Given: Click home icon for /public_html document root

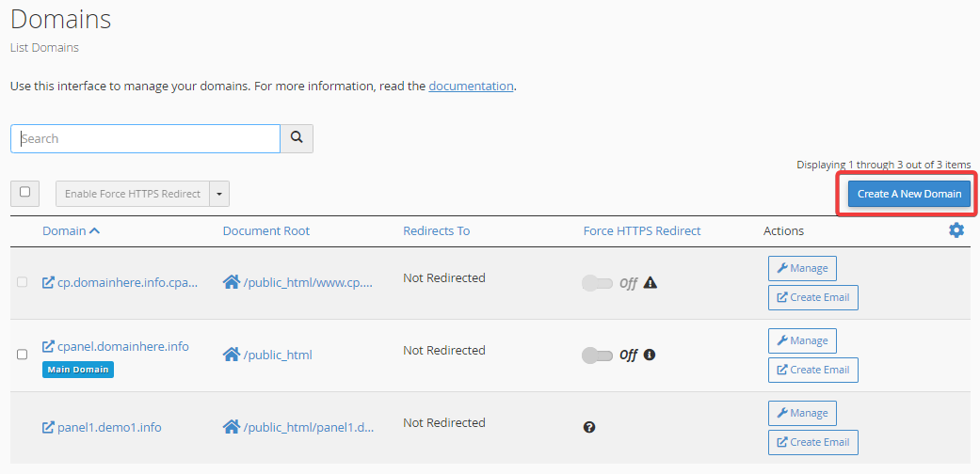Looking at the screenshot, I should tap(232, 355).
